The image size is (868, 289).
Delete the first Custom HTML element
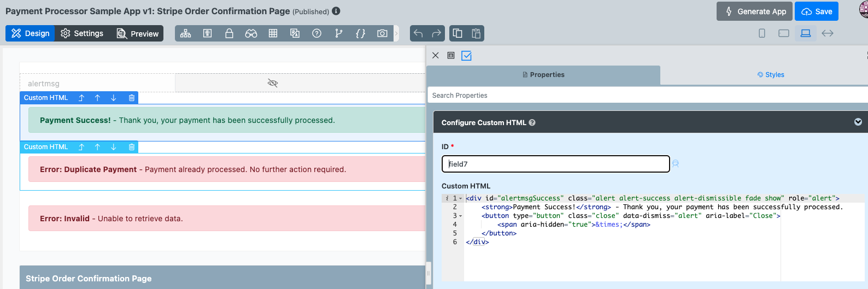pyautogui.click(x=131, y=98)
